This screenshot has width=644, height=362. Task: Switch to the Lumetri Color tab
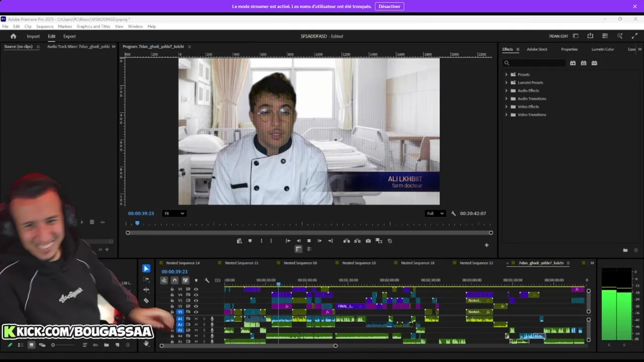[x=603, y=49]
